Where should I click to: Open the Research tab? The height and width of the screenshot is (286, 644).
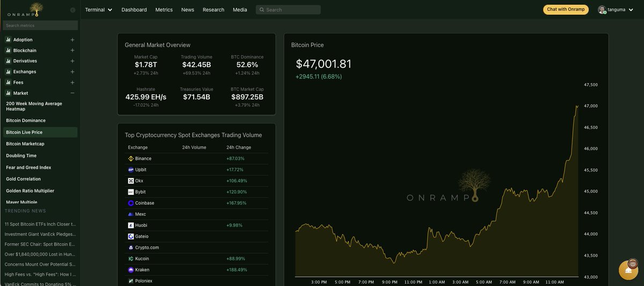tap(214, 10)
